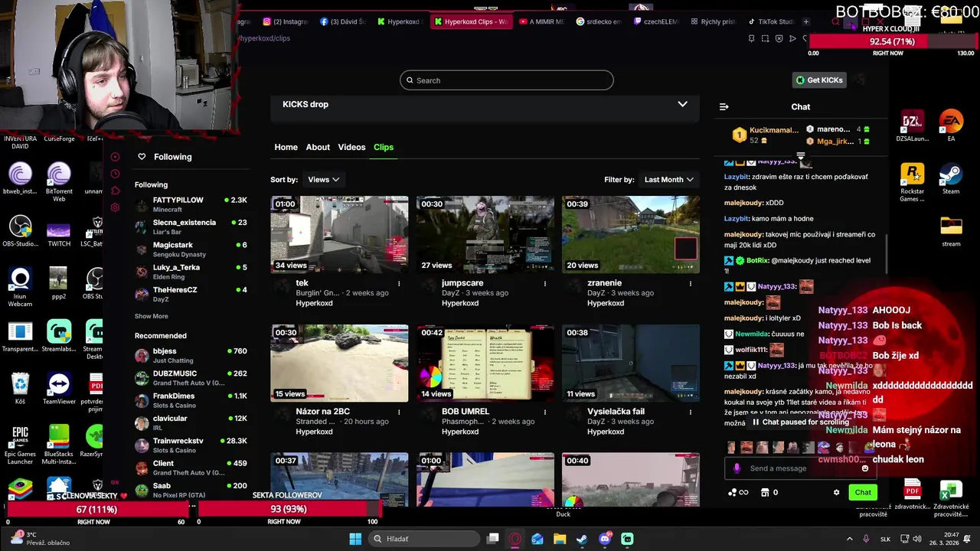Viewport: 980px width, 551px height.
Task: Click the channel points infinity icon
Action: (x=738, y=493)
